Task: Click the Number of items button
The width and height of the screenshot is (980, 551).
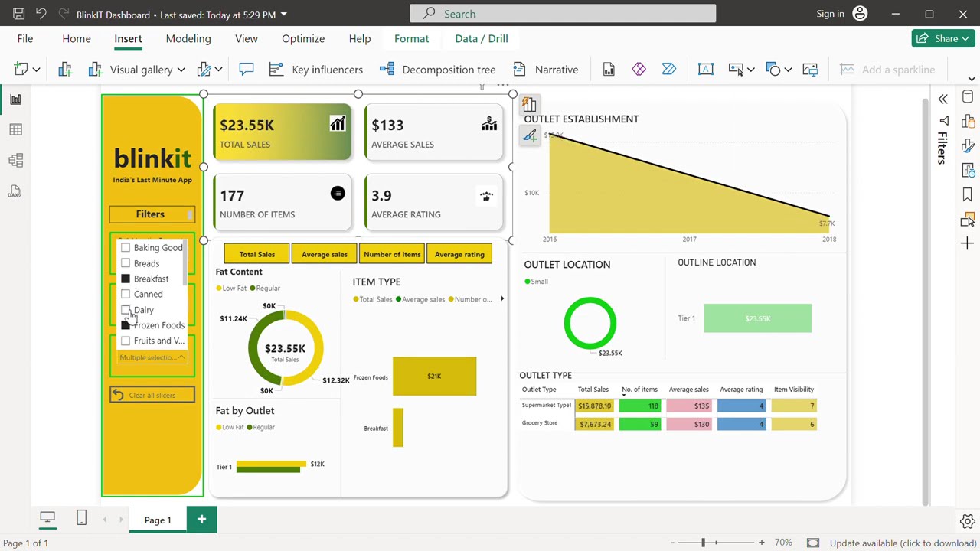Action: tap(392, 254)
